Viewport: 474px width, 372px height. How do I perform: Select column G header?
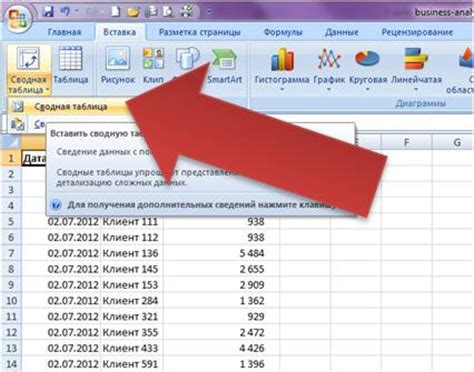coord(457,142)
